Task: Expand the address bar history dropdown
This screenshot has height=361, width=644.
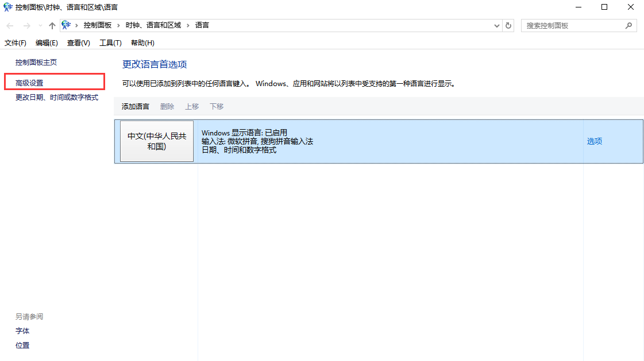Action: pyautogui.click(x=497, y=26)
